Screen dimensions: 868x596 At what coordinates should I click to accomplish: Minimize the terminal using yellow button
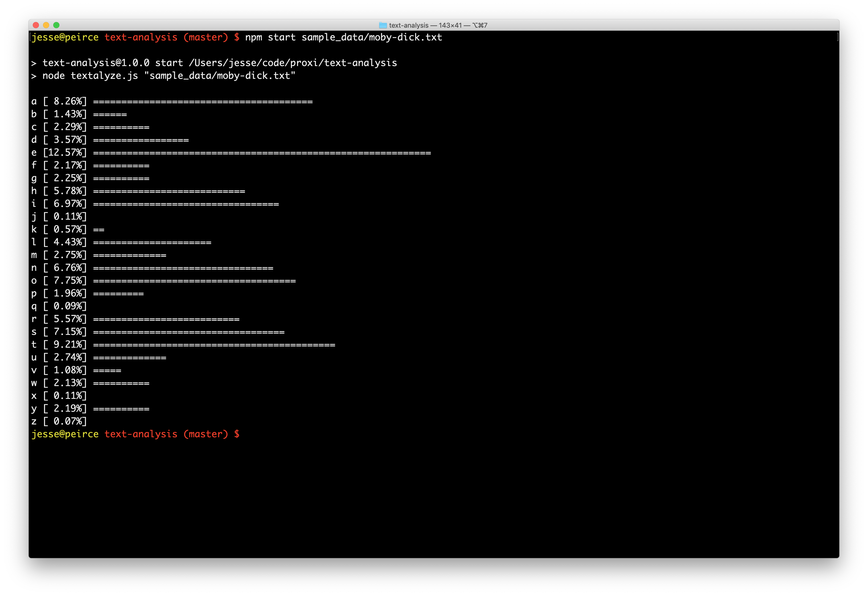tap(46, 25)
